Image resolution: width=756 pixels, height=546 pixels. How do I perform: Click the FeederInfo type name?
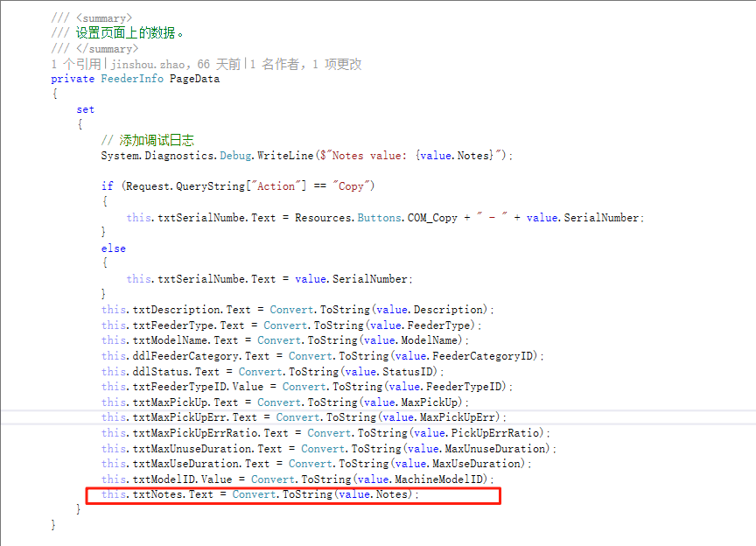pyautogui.click(x=132, y=79)
